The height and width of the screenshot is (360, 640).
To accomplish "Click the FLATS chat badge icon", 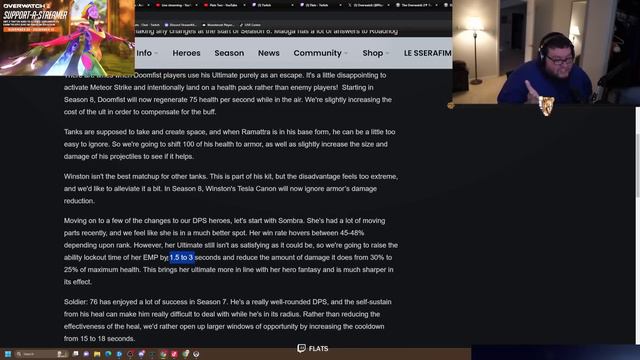I will pos(301,348).
